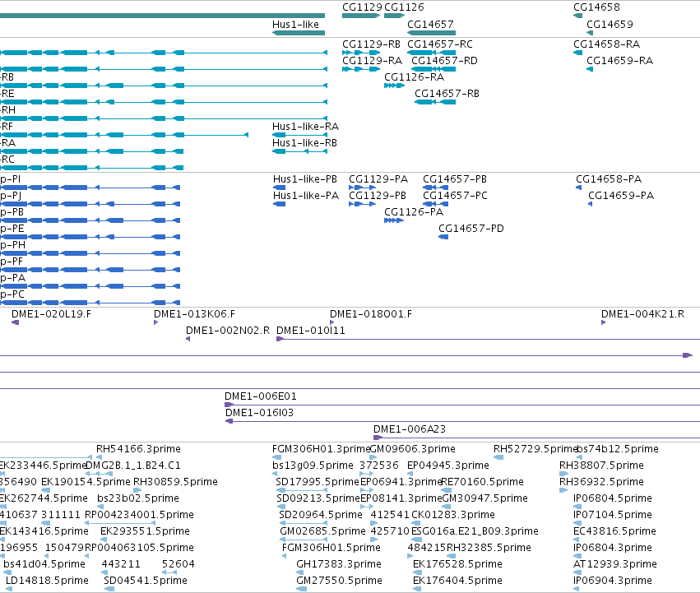The height and width of the screenshot is (593, 700).
Task: Click BAC clone DME1-006E01
Action: coord(260,396)
